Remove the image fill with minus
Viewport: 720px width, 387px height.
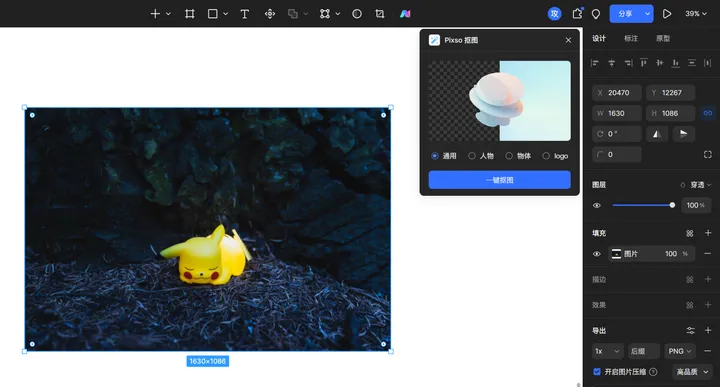[708, 253]
